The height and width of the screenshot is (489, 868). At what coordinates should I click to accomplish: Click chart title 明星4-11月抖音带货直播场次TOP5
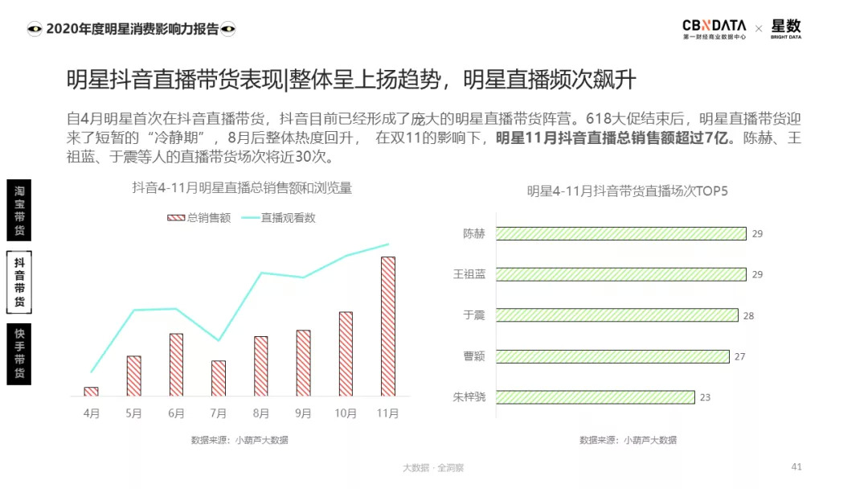[x=627, y=191]
